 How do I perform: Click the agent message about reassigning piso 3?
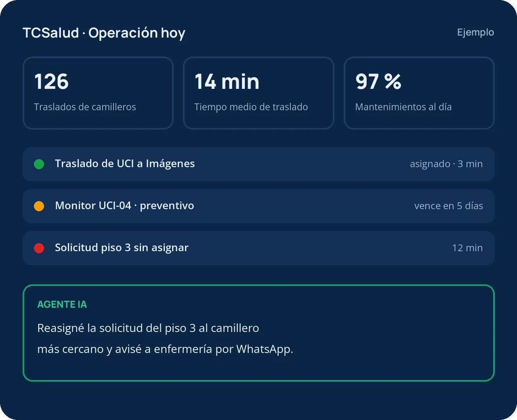(x=165, y=338)
